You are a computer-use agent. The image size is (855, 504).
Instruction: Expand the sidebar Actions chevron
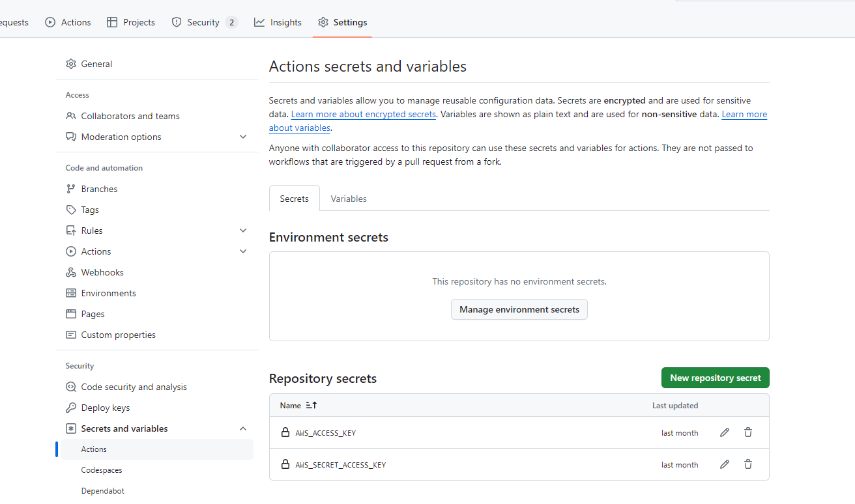click(x=243, y=251)
